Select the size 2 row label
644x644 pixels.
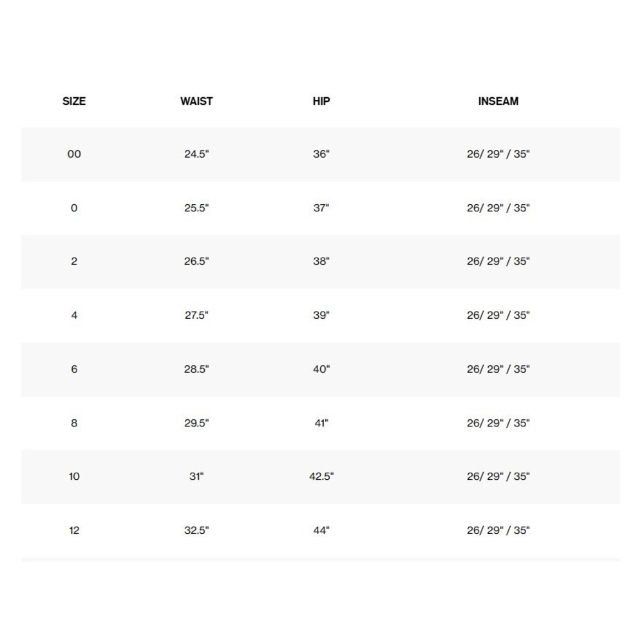[74, 261]
